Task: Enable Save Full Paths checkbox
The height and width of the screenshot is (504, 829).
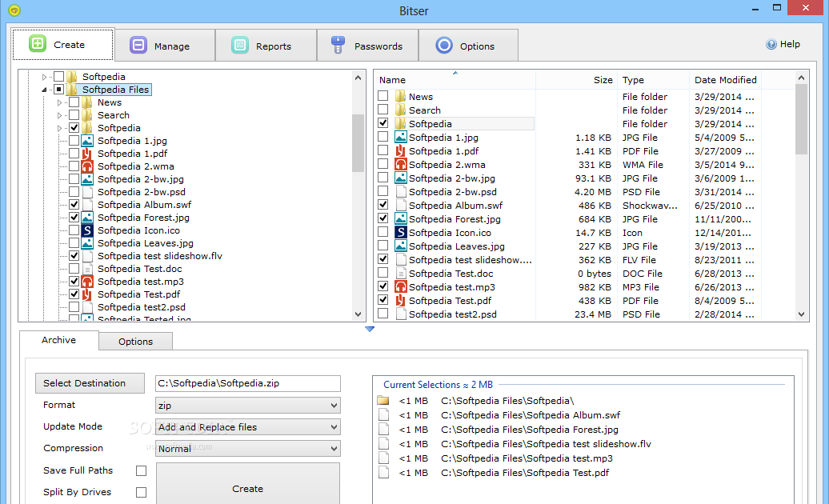Action: 141,470
